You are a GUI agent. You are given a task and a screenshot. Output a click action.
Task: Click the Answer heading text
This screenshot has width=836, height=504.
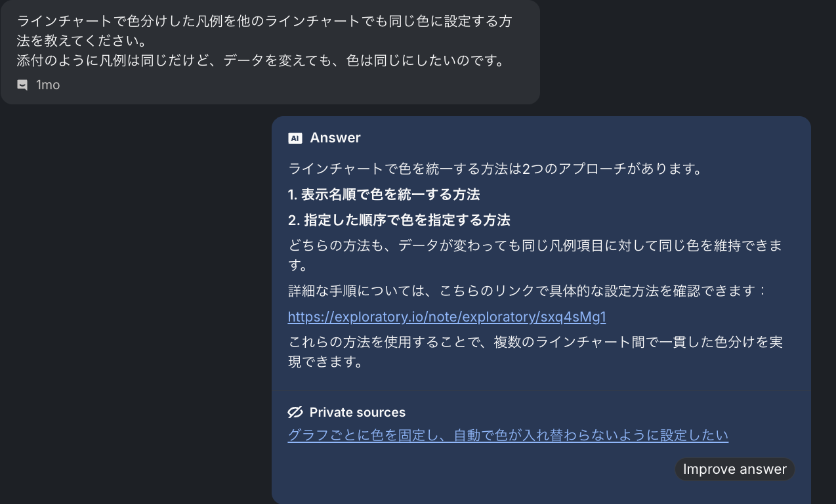pos(335,138)
